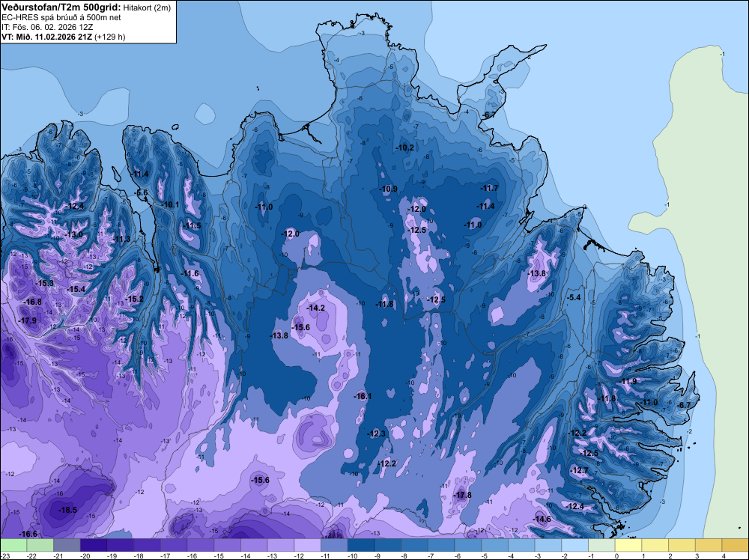This screenshot has height=560, width=749.
Task: Click the pale blue -2 legend swatch
Action: [x=575, y=545]
